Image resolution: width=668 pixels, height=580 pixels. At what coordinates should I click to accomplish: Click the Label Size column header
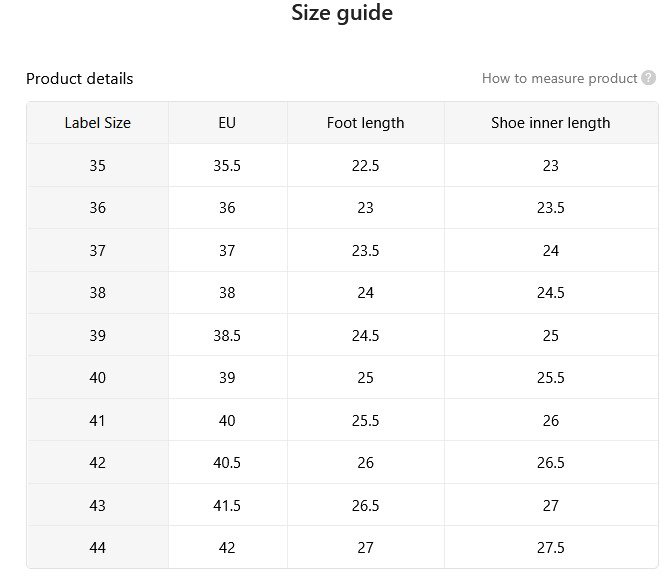point(98,123)
